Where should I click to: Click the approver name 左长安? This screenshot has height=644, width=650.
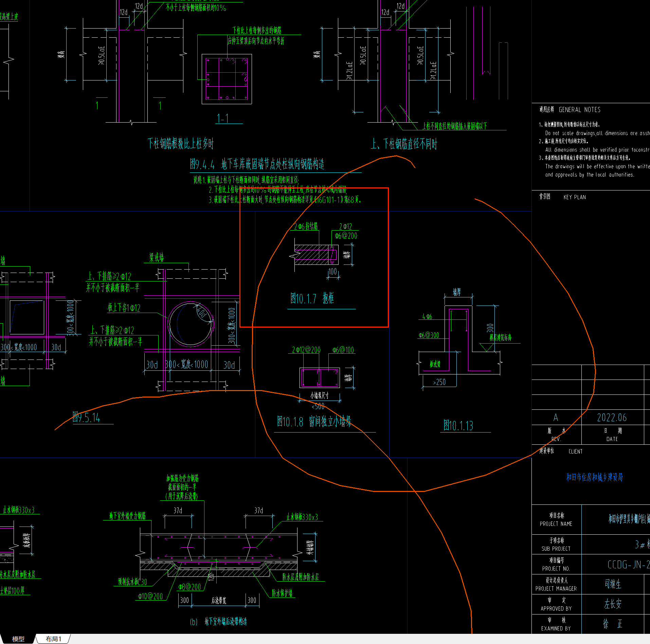(x=613, y=604)
